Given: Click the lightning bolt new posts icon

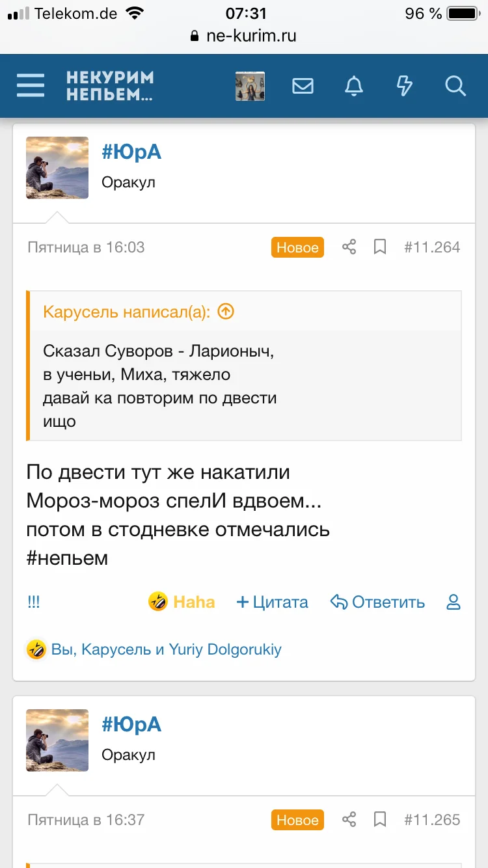Looking at the screenshot, I should click(404, 85).
